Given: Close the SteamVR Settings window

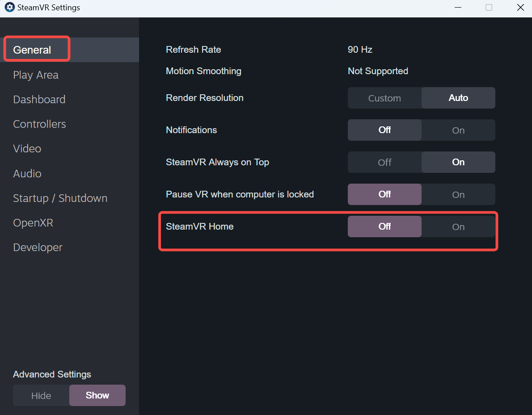Looking at the screenshot, I should (x=520, y=8).
